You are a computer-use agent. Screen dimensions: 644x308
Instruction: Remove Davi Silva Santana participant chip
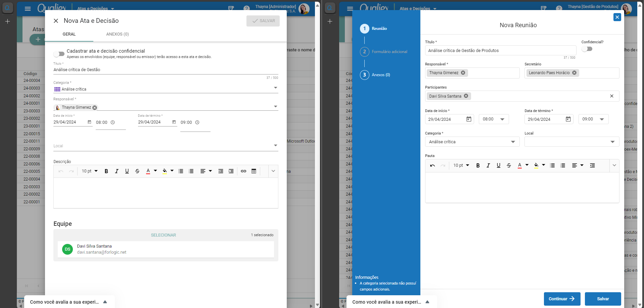tap(466, 96)
